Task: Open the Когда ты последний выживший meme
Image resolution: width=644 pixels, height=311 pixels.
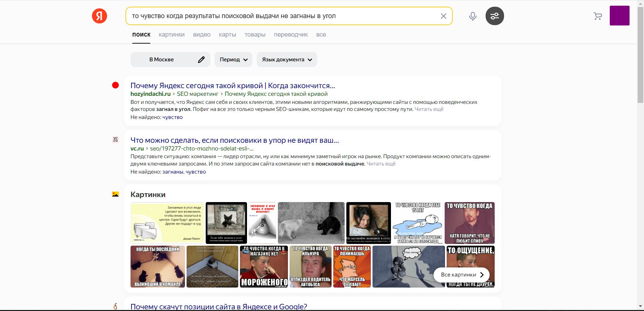Action: coord(158,266)
